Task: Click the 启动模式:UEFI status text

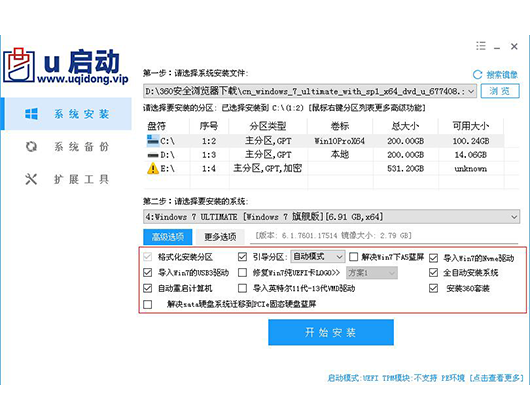Action: [353, 378]
